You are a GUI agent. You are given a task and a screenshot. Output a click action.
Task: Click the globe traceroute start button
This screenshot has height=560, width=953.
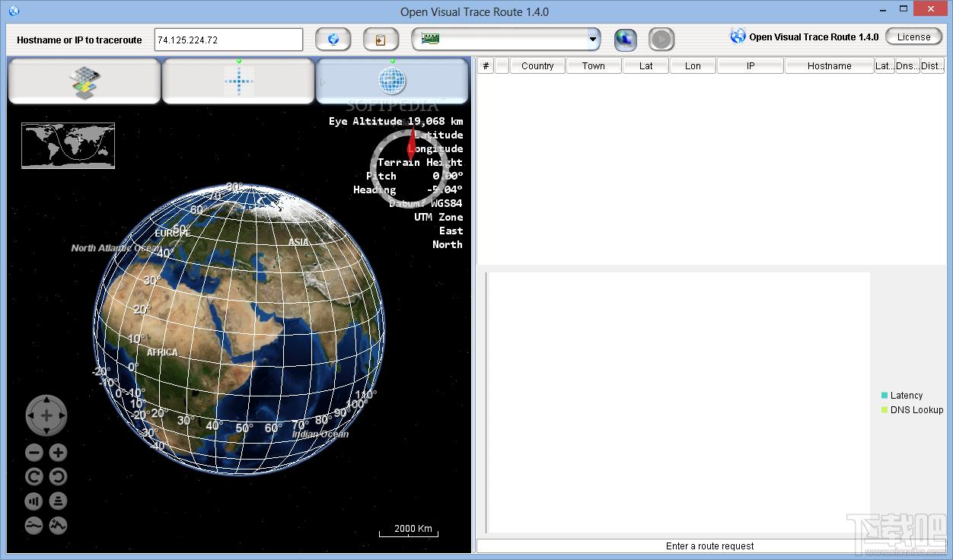click(x=333, y=40)
